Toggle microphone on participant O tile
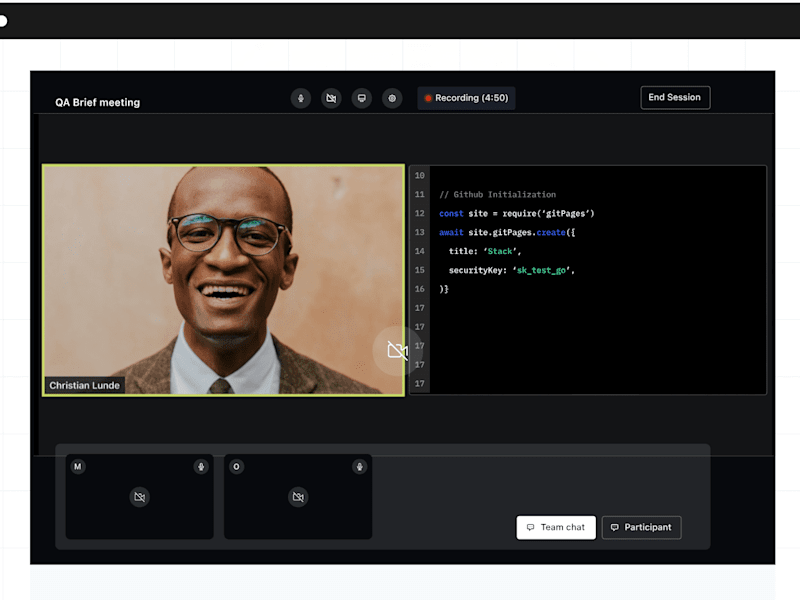This screenshot has width=800, height=600. [x=360, y=466]
